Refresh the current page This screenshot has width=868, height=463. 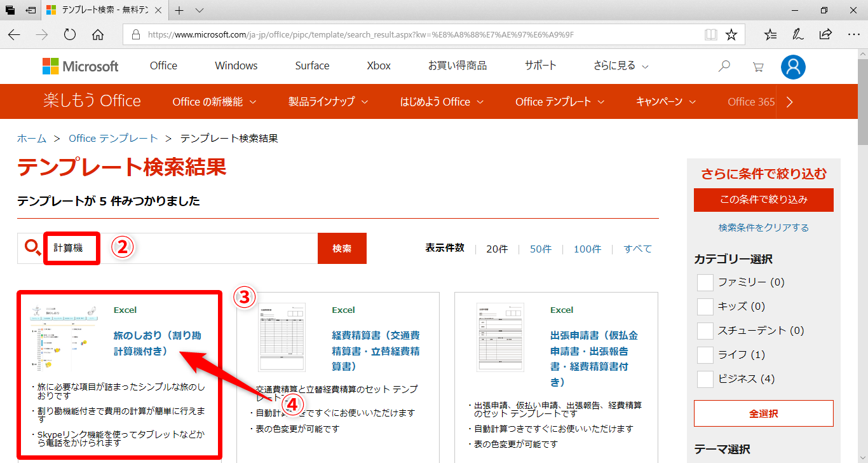tap(70, 34)
